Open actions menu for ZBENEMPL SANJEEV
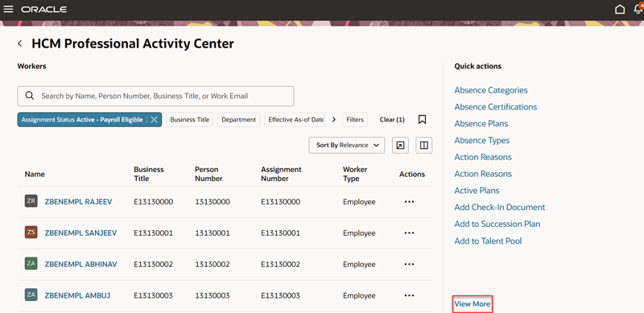The height and width of the screenshot is (313, 644). (409, 233)
